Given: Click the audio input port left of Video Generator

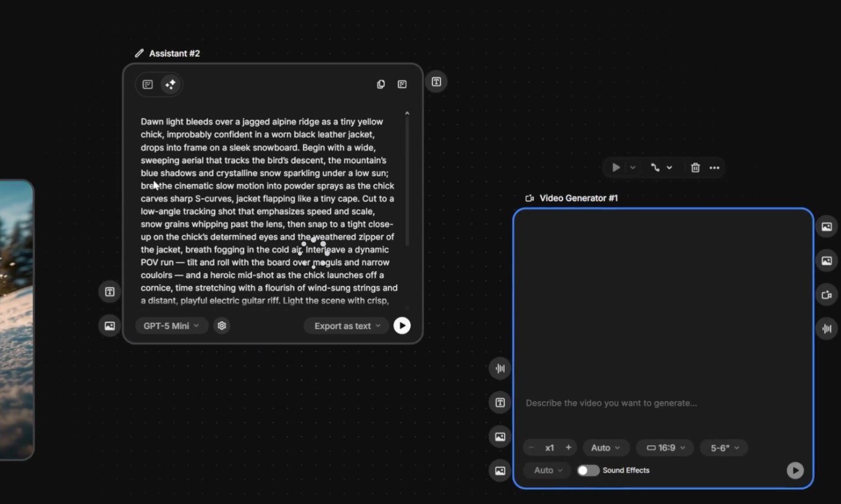Looking at the screenshot, I should pyautogui.click(x=500, y=369).
